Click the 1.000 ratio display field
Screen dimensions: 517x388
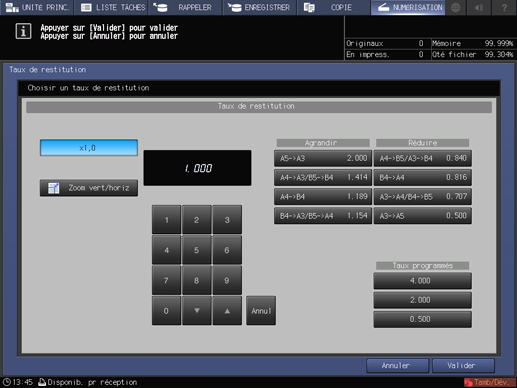tap(197, 168)
